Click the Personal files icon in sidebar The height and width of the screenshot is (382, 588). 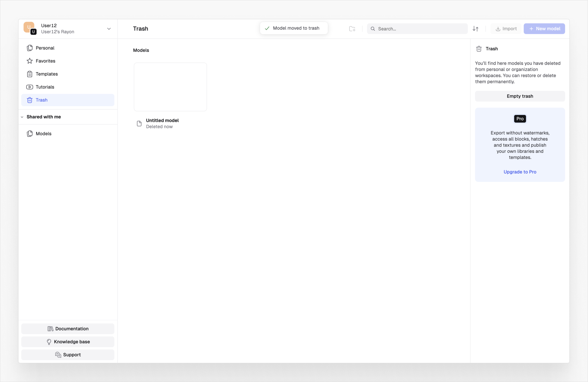click(x=30, y=48)
